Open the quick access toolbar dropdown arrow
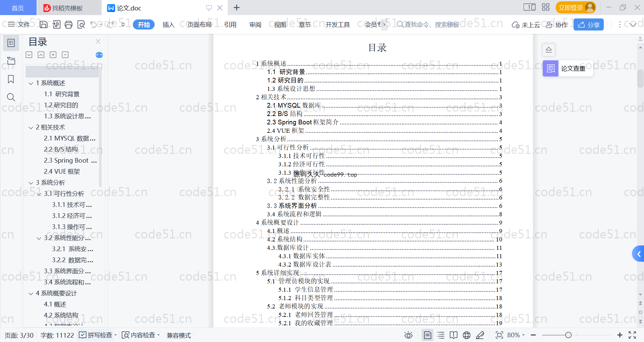644x342 pixels. (123, 24)
